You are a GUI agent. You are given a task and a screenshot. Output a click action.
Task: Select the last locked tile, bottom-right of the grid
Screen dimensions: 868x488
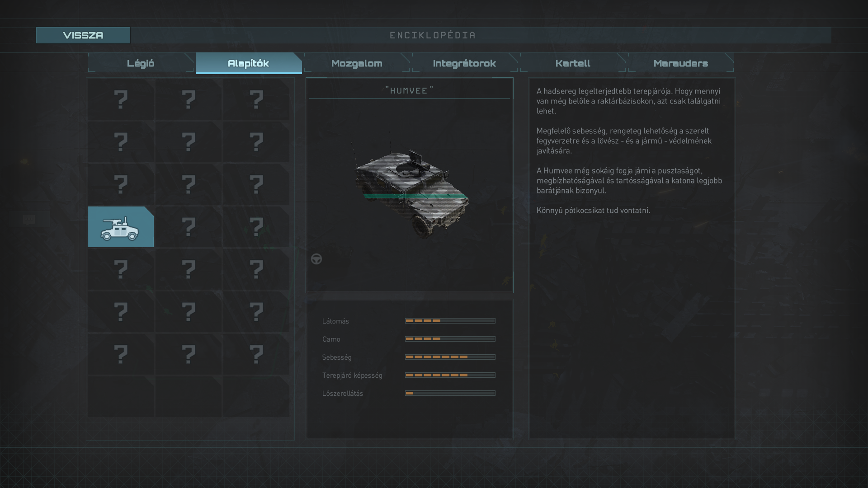256,354
